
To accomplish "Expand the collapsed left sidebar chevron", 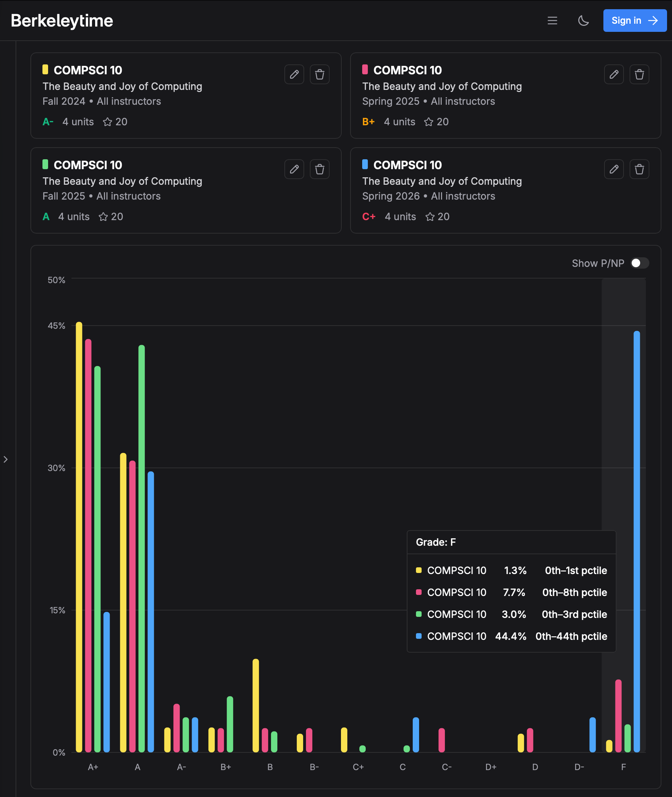I will tap(6, 459).
